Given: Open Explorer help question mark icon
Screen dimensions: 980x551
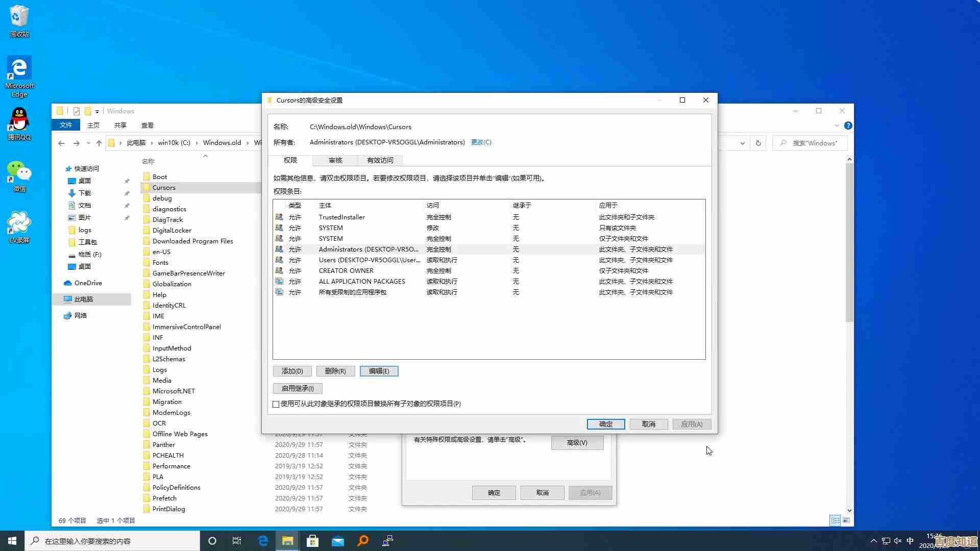Looking at the screenshot, I should coord(848,126).
